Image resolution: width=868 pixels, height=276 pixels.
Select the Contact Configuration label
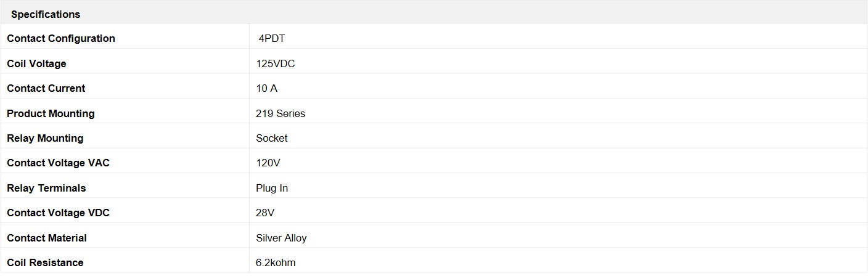pyautogui.click(x=61, y=38)
